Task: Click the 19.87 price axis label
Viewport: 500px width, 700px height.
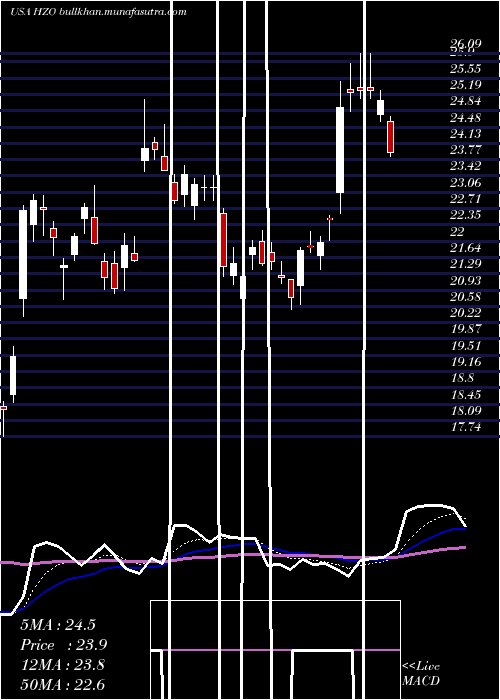Action: 465,329
